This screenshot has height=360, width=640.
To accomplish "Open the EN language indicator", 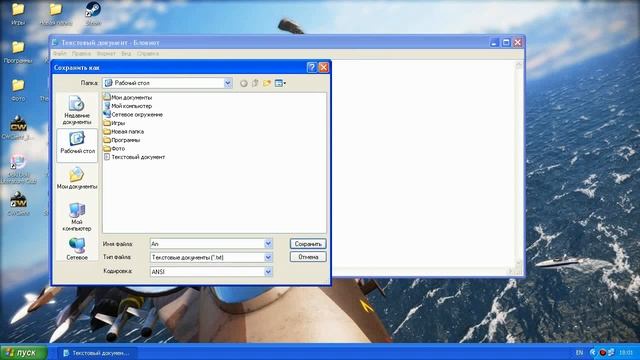I will 579,352.
